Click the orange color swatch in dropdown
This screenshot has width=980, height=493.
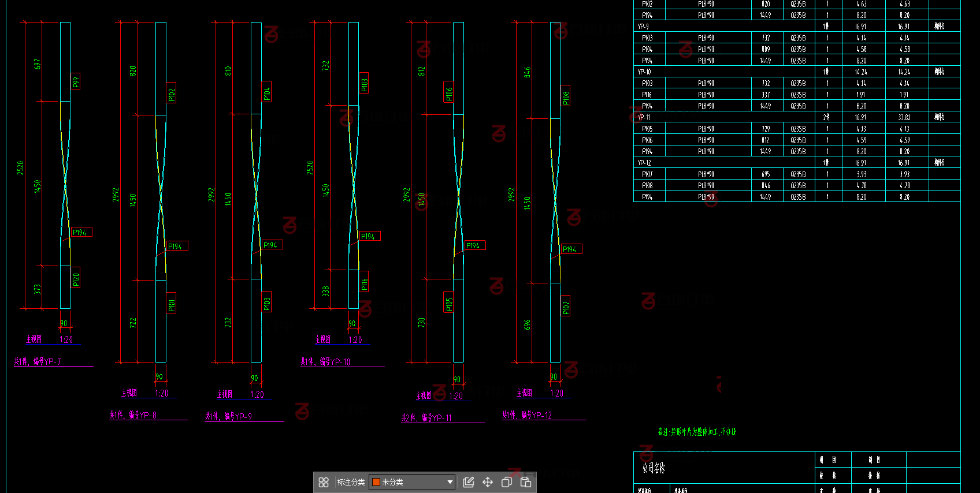(x=376, y=482)
